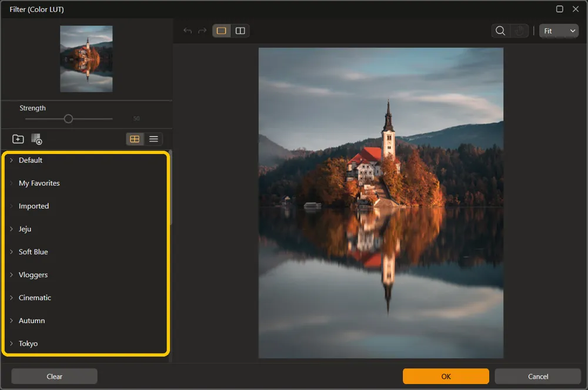Select the Soft Blue label
This screenshot has height=390, width=588.
click(33, 252)
